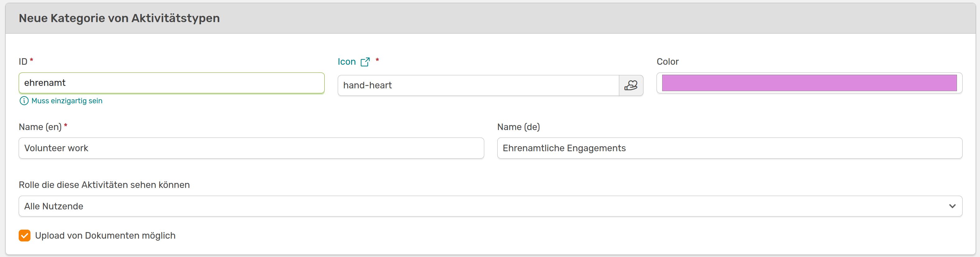Click the Neue Kategorie von Aktivitätstypen header
980x257 pixels.
[119, 18]
